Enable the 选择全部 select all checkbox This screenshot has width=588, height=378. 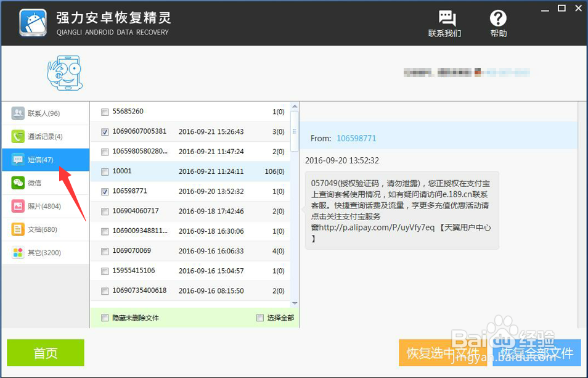point(260,316)
